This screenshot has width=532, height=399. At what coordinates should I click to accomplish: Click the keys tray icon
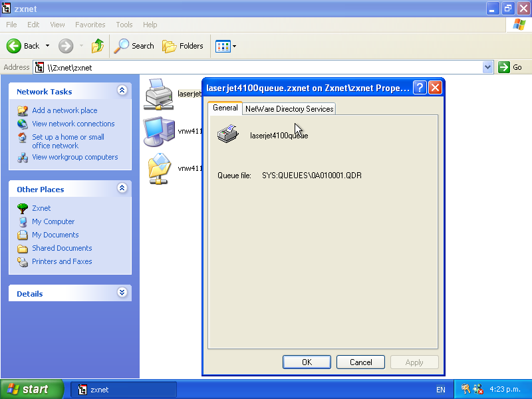coord(465,389)
